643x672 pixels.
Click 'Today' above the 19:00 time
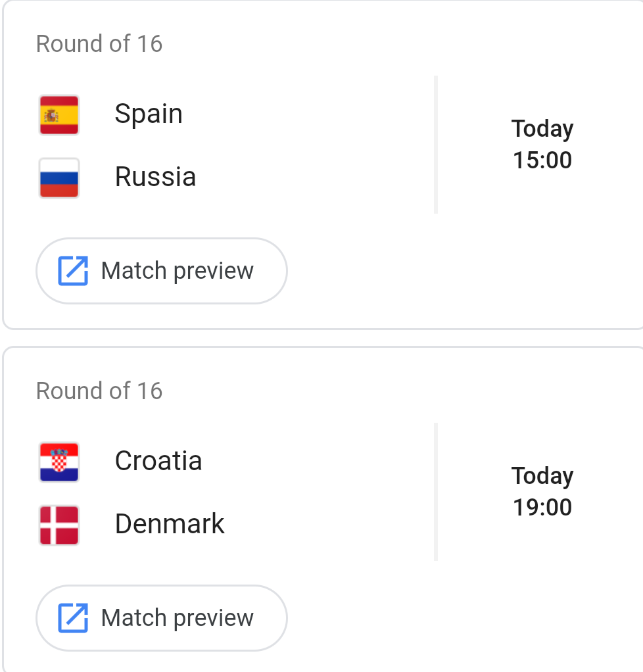click(x=542, y=476)
